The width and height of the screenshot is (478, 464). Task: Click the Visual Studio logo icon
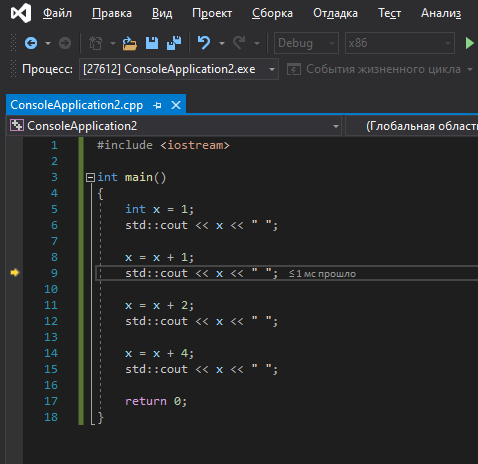tap(21, 13)
